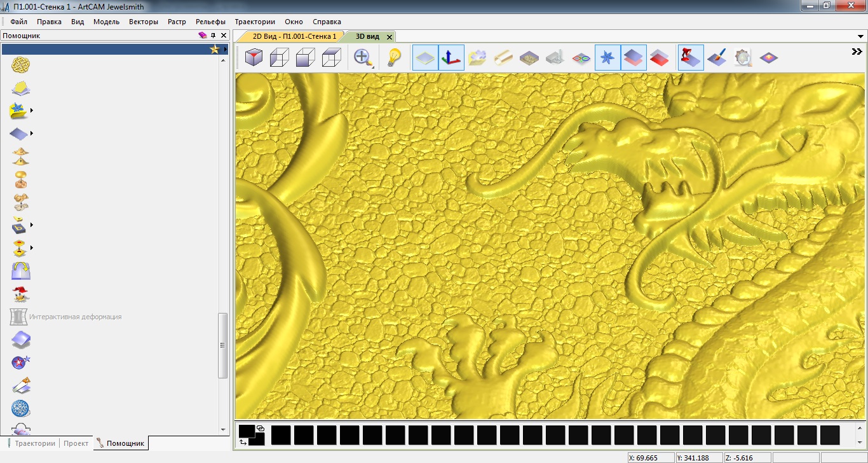Click the open yellow folder toolbar icon
Viewport: 868px width, 463px height.
tap(477, 58)
